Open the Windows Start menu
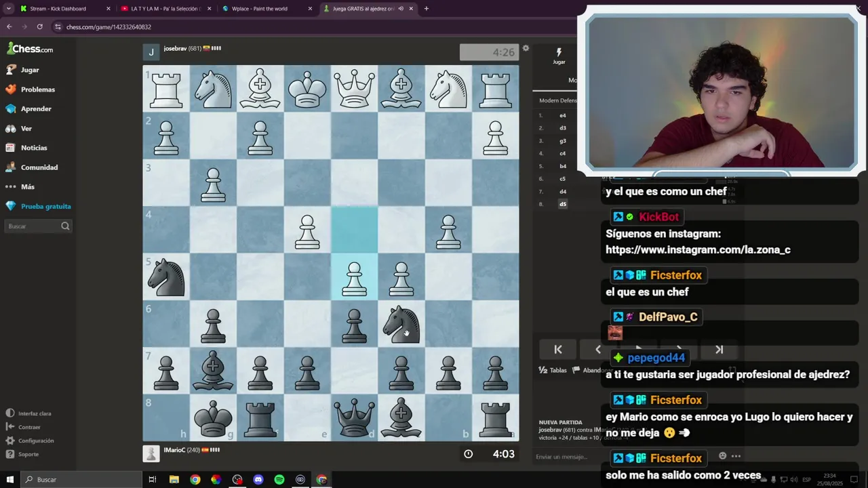This screenshot has height=488, width=868. point(9,480)
